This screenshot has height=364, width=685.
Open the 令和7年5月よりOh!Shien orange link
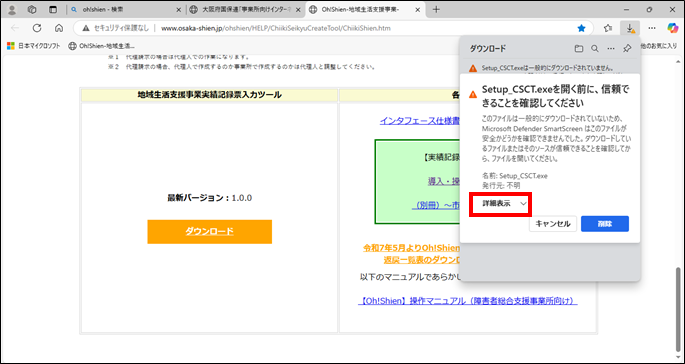click(411, 248)
